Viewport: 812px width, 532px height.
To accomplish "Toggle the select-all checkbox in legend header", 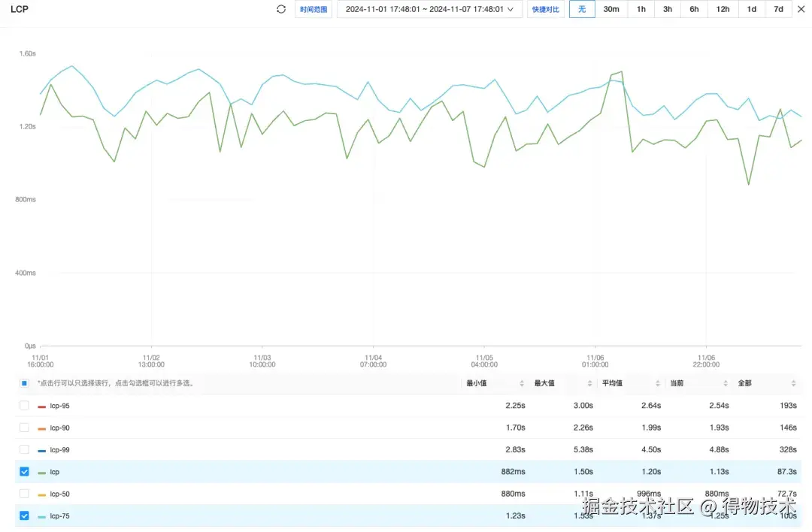I will pos(24,383).
